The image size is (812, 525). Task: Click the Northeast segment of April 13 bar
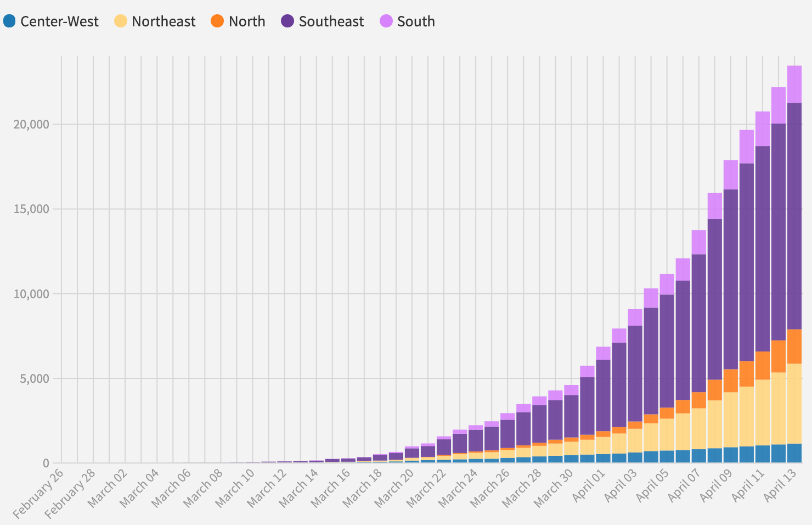[794, 403]
